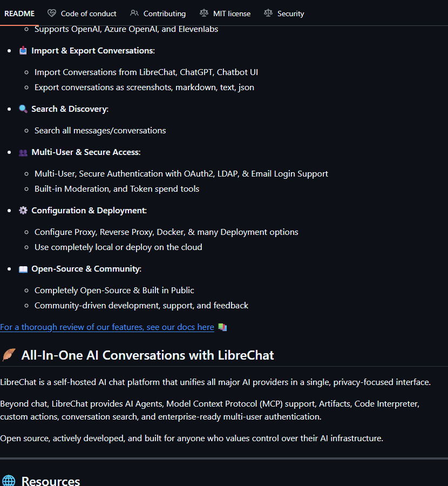Screen dimensions: 448x486
Task: Click the Resources section heading
Action: pyautogui.click(x=50, y=480)
